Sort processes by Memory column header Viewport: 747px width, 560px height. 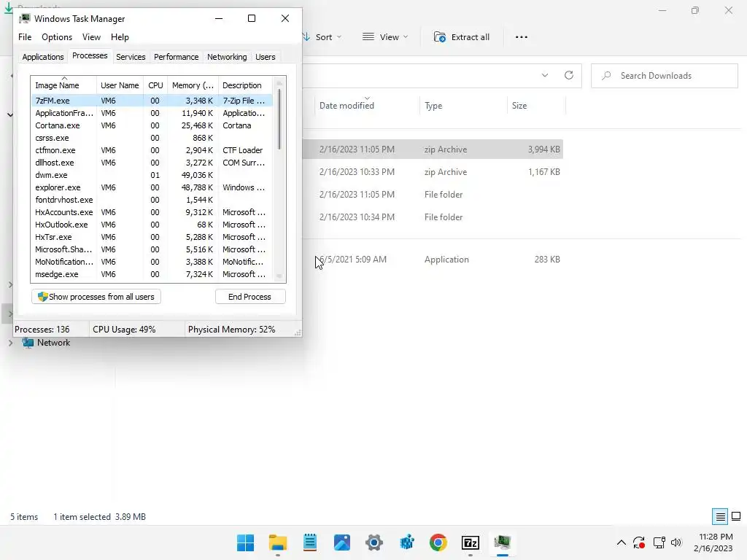193,85
